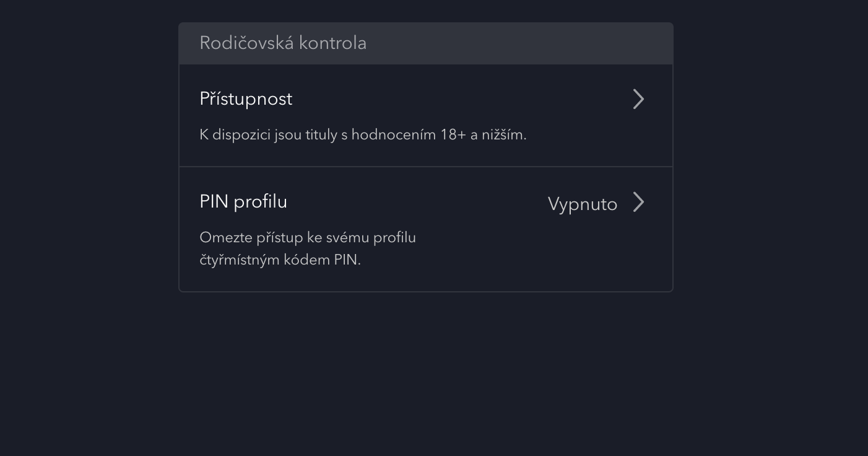Click the 'Omezte přístup ke svému profilu' line
This screenshot has height=456, width=868.
coord(308,238)
